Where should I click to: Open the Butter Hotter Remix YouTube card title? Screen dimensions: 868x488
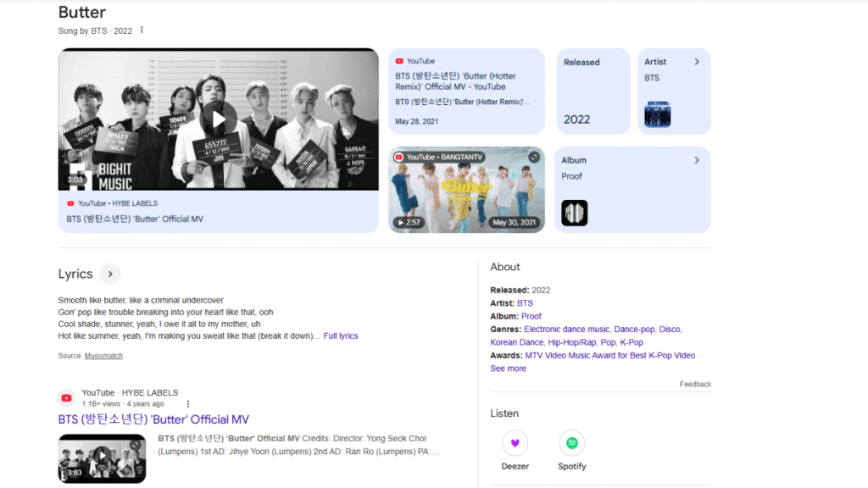[455, 81]
